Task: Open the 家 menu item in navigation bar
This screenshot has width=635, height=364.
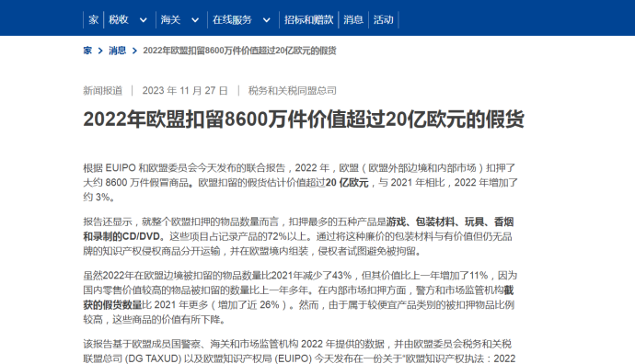Action: pyautogui.click(x=94, y=20)
